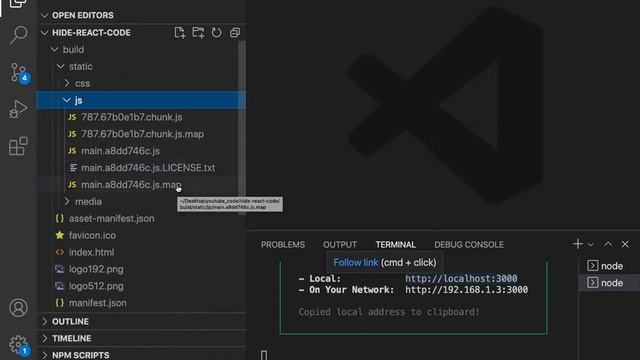Click the Follow link tooltip text

pos(356,262)
